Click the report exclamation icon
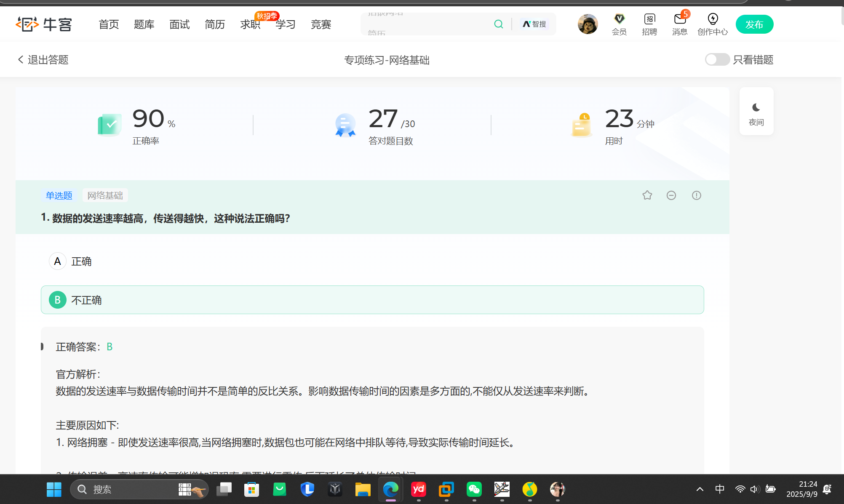Screen dimensions: 844x504 point(696,195)
